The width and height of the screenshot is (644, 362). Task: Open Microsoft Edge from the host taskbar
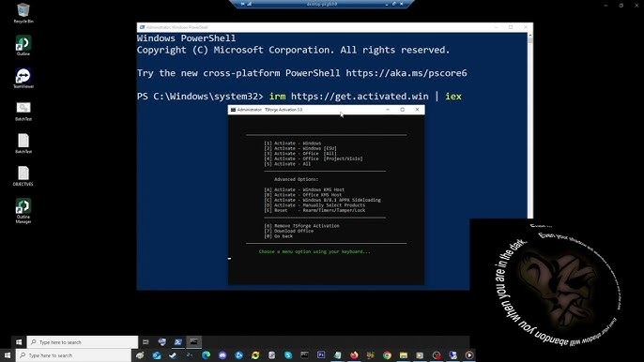pyautogui.click(x=206, y=355)
